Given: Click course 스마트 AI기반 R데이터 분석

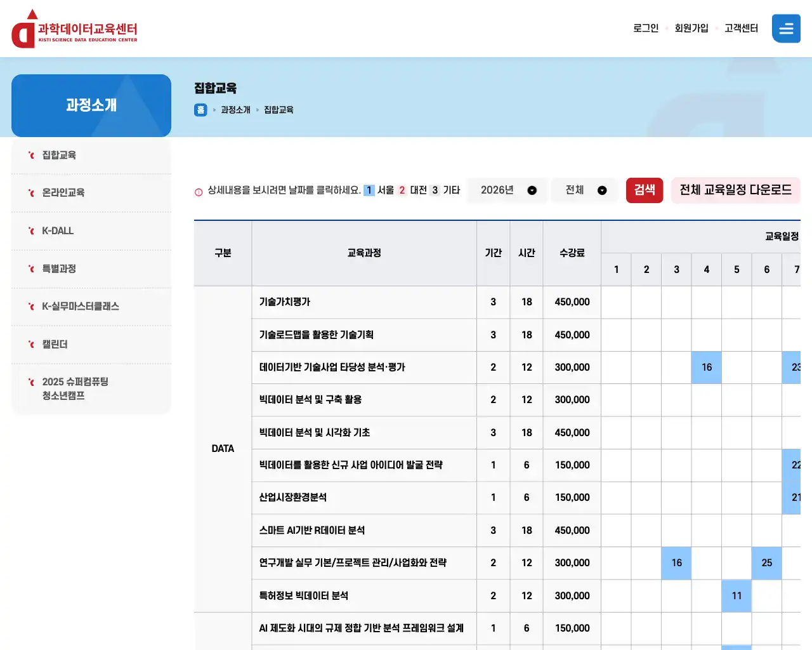Looking at the screenshot, I should [x=312, y=531].
